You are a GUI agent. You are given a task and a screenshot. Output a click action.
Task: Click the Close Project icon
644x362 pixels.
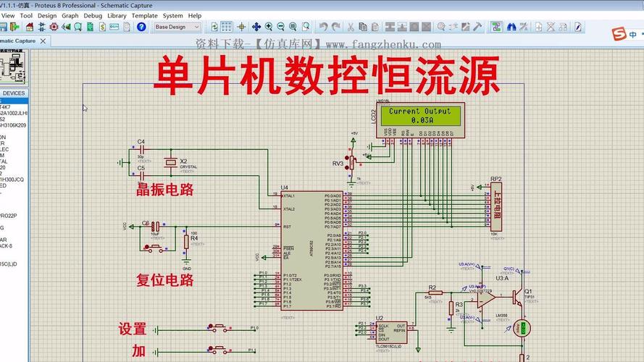(14, 27)
